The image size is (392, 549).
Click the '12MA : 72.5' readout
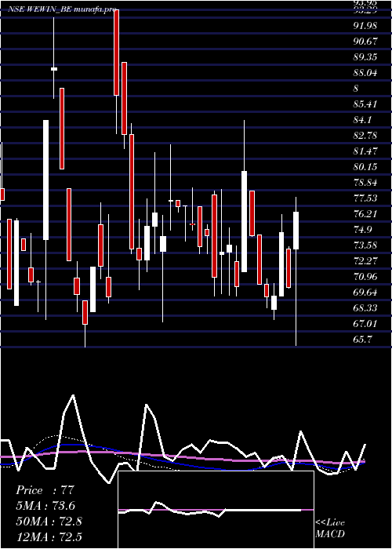[49, 536]
